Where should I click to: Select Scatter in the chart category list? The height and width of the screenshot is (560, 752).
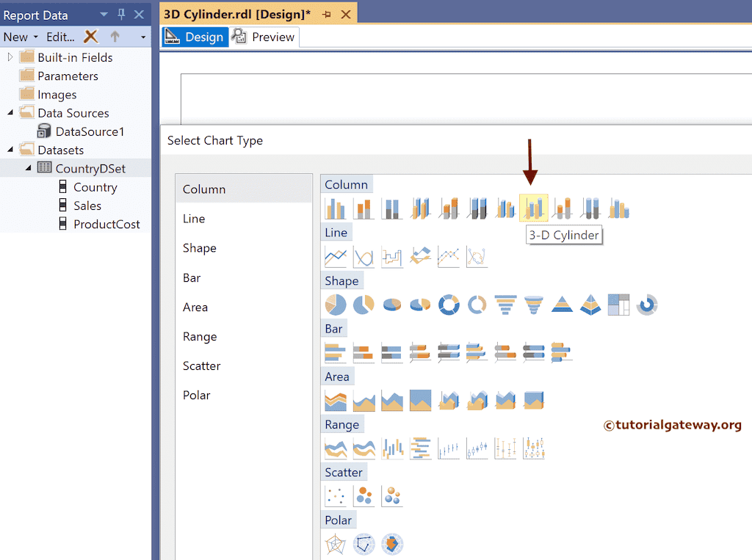244,366
